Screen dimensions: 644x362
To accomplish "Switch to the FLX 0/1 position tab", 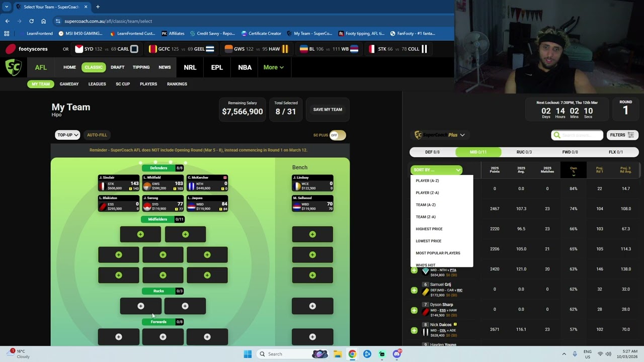I will pos(616,152).
